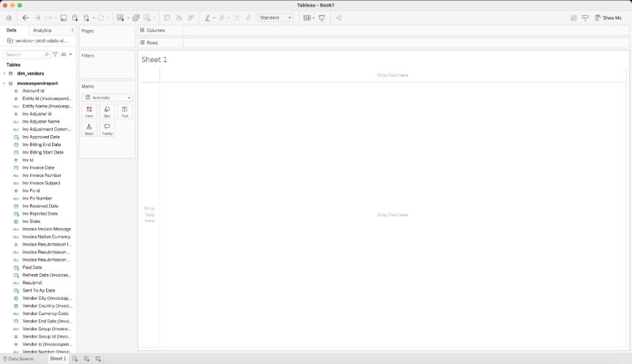Switch to the Analytics tab
Screen dimensions: 632x364
42,30
